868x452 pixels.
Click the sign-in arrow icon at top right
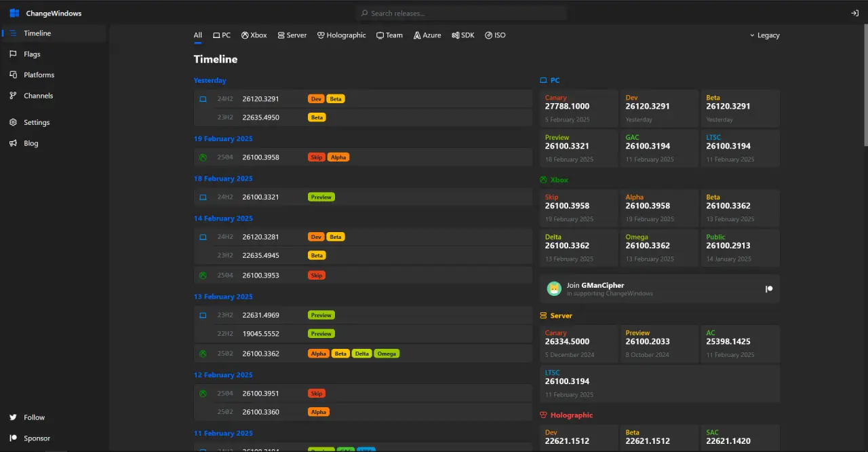pyautogui.click(x=854, y=14)
